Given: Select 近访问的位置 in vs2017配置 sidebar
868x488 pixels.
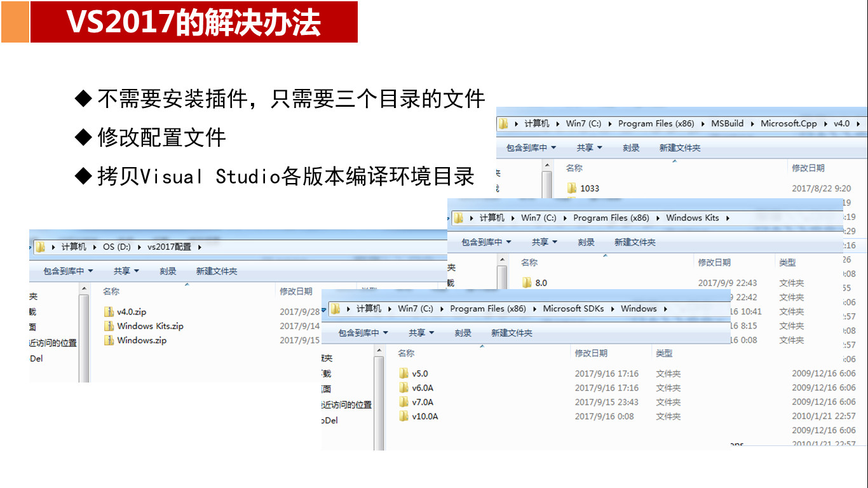Looking at the screenshot, I should click(x=53, y=342).
